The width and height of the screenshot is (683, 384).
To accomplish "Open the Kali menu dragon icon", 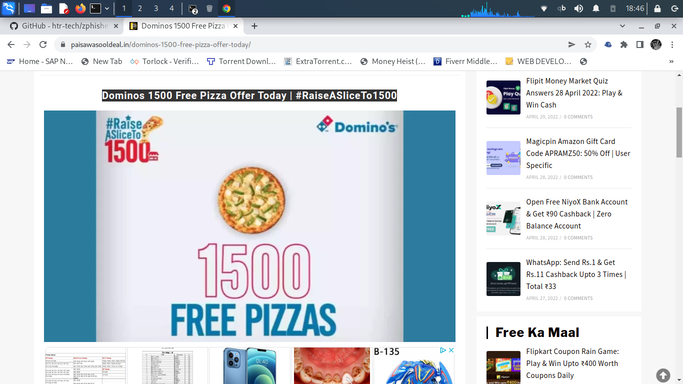I will click(8, 8).
